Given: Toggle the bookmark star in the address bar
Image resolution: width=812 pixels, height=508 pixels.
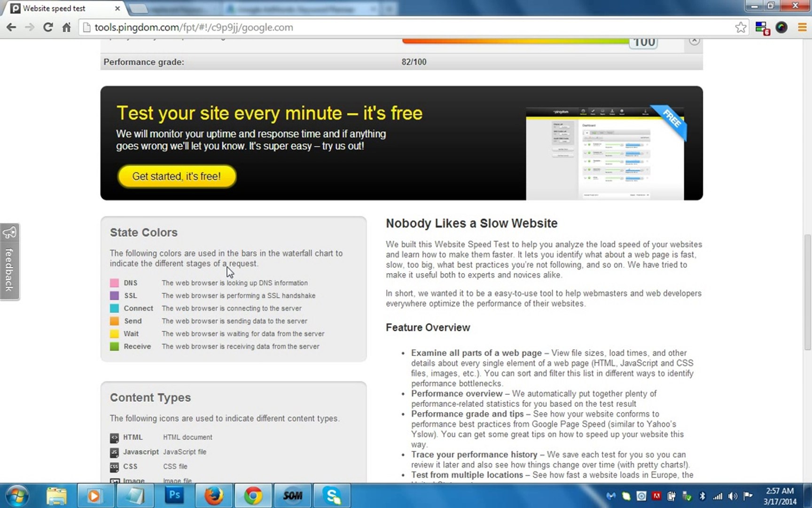Looking at the screenshot, I should 741,27.
